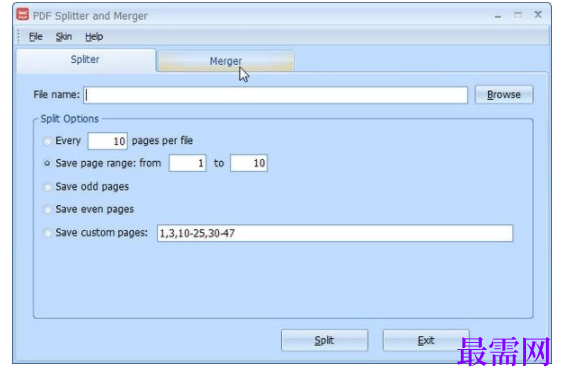This screenshot has height=383, width=569.
Task: Click the PDF Splitter and Merger app icon
Action: [x=22, y=15]
